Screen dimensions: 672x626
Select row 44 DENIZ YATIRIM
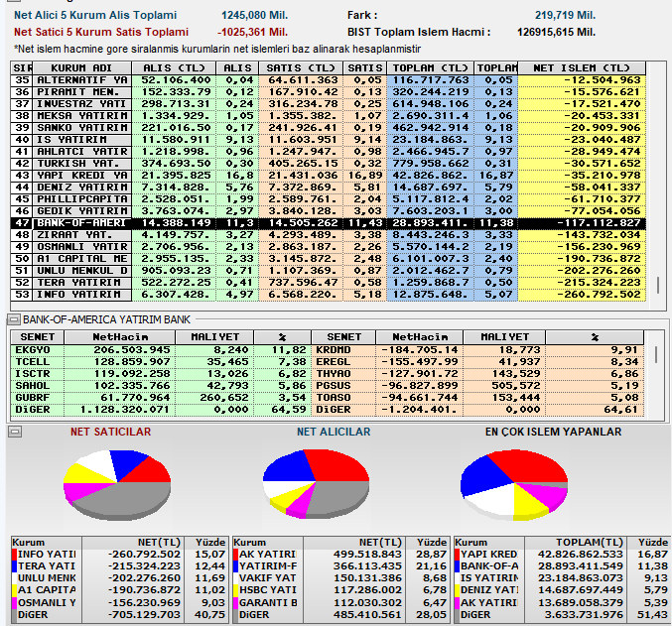[329, 188]
